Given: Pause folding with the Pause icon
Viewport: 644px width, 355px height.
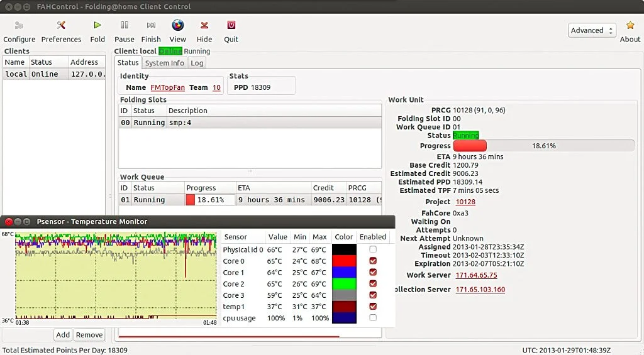Looking at the screenshot, I should [x=125, y=25].
